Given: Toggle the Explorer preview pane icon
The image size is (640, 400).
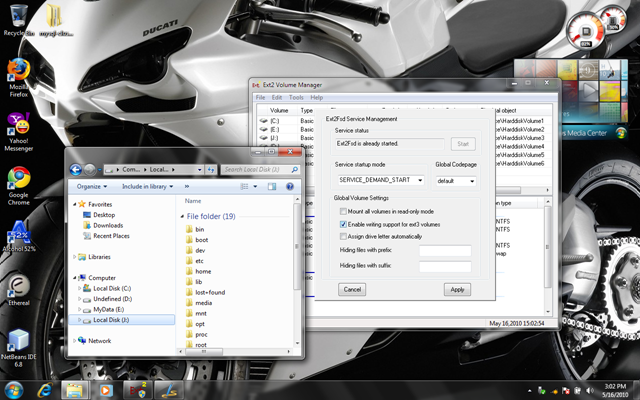Looking at the screenshot, I should [272, 187].
